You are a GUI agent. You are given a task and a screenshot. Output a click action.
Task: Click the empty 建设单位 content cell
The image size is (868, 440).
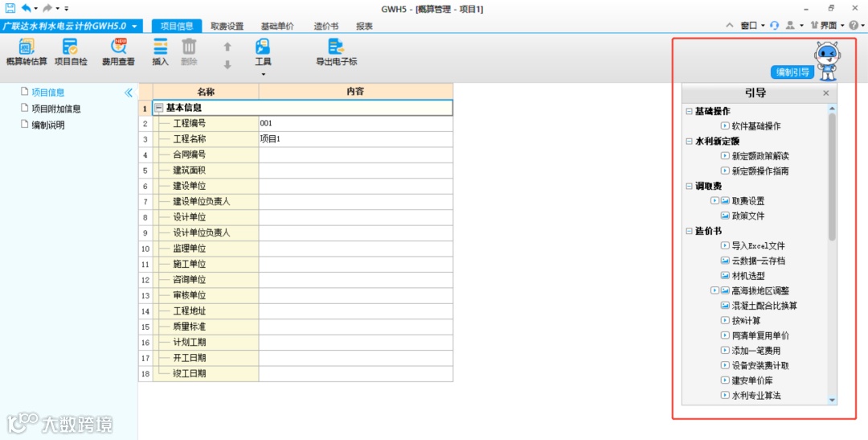point(355,186)
